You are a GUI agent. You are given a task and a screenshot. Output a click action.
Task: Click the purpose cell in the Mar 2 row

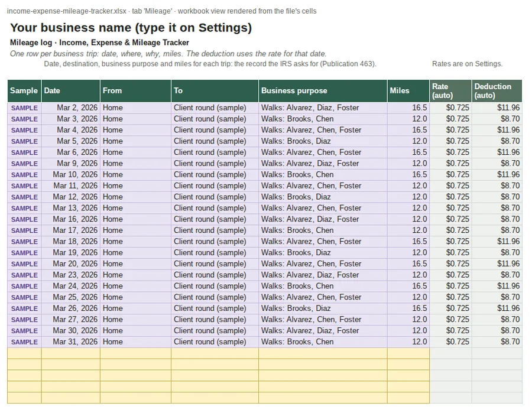[323, 108]
